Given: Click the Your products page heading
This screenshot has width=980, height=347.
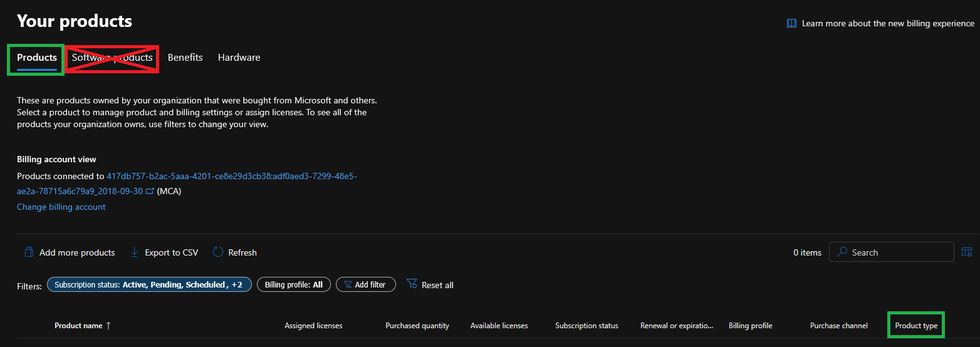Looking at the screenshot, I should 75,21.
